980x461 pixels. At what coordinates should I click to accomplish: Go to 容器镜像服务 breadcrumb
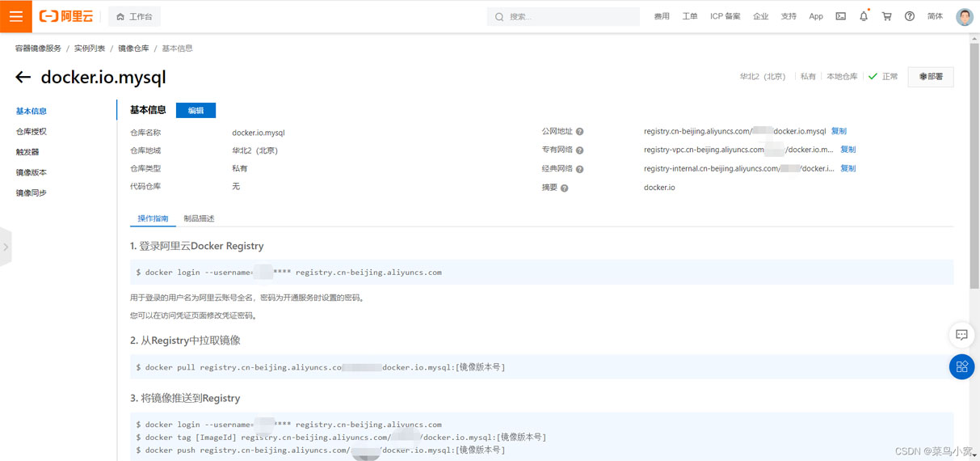38,49
